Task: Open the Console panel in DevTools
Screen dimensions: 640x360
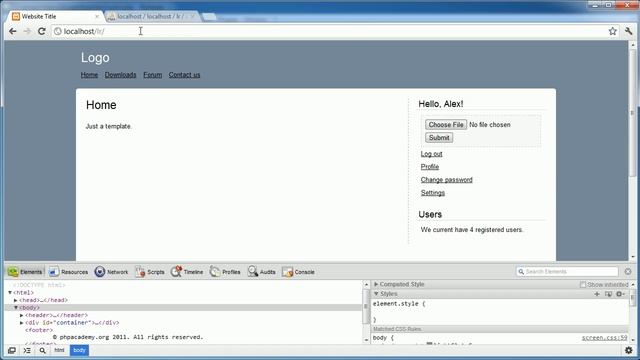Action: (298, 272)
